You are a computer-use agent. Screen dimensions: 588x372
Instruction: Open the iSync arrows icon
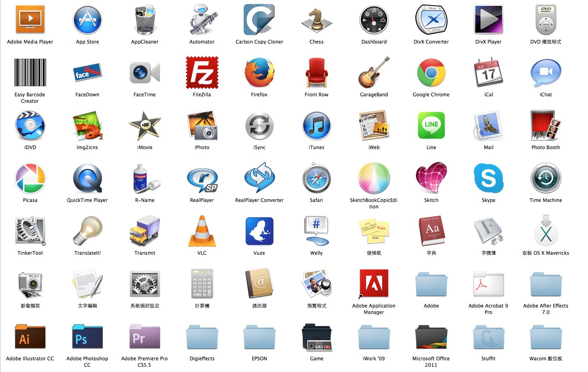tap(259, 125)
